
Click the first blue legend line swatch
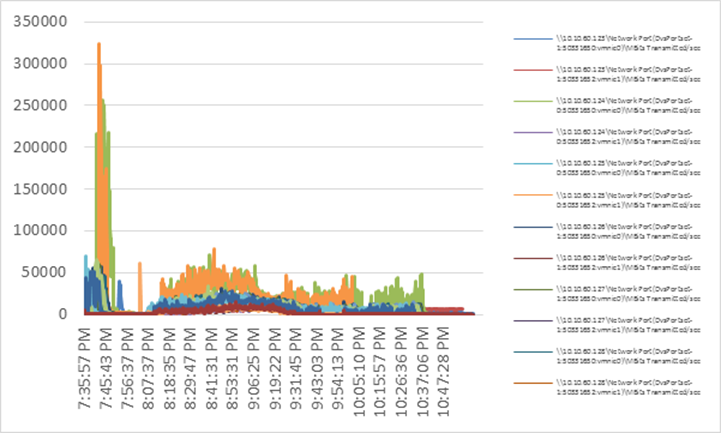[533, 39]
